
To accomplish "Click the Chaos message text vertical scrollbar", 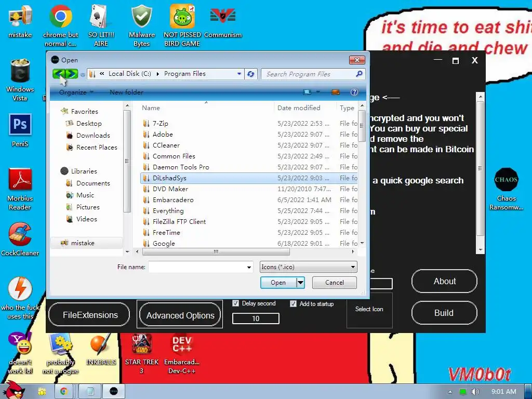I will coord(480,173).
